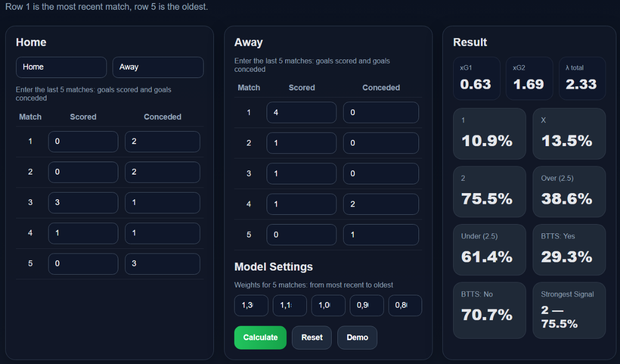Edit the third weight field in Model Settings

click(328, 306)
